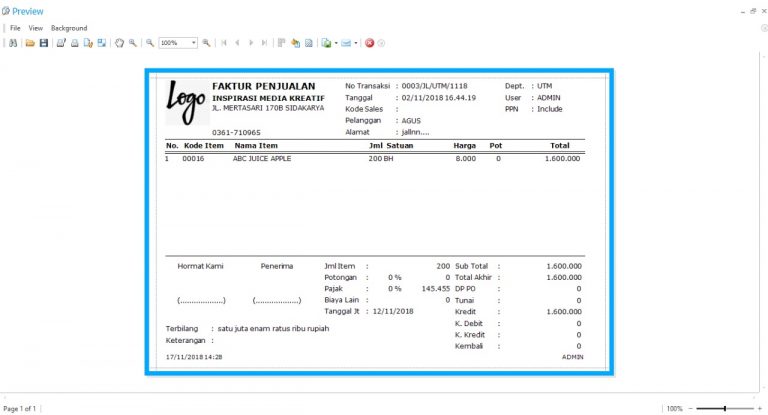Click the 'FAKTUR PENJUALAN' heading

(x=264, y=86)
